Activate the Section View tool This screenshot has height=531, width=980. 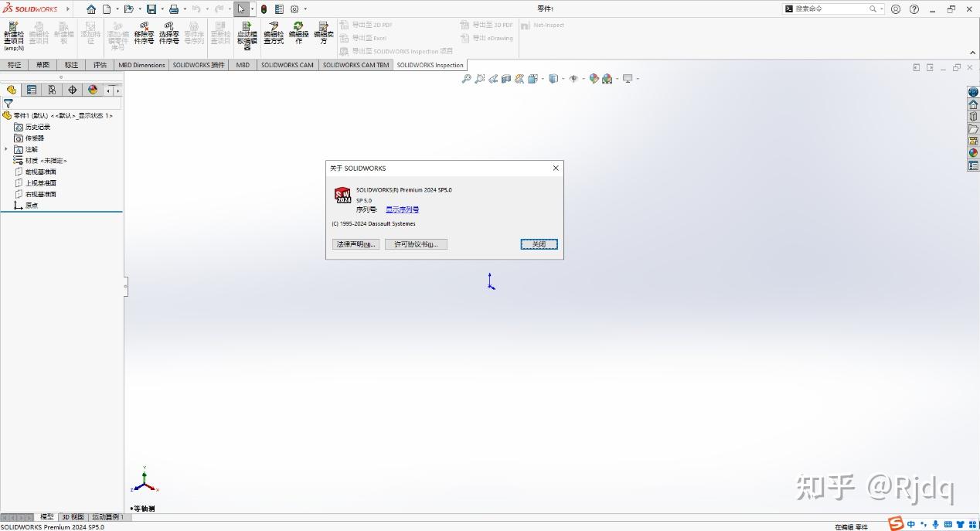(507, 78)
